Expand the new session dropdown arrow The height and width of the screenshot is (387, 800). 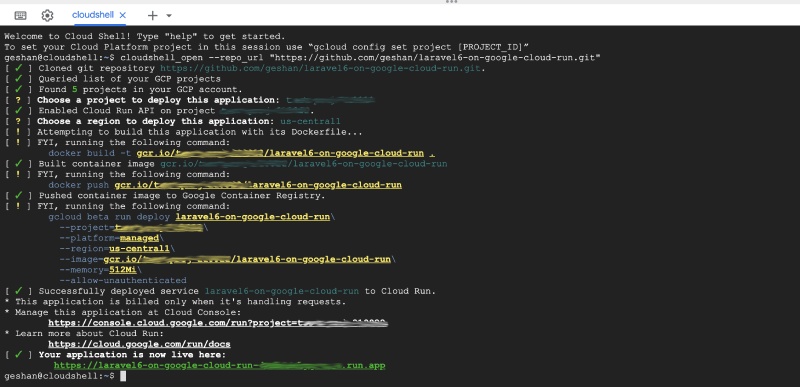(x=169, y=16)
